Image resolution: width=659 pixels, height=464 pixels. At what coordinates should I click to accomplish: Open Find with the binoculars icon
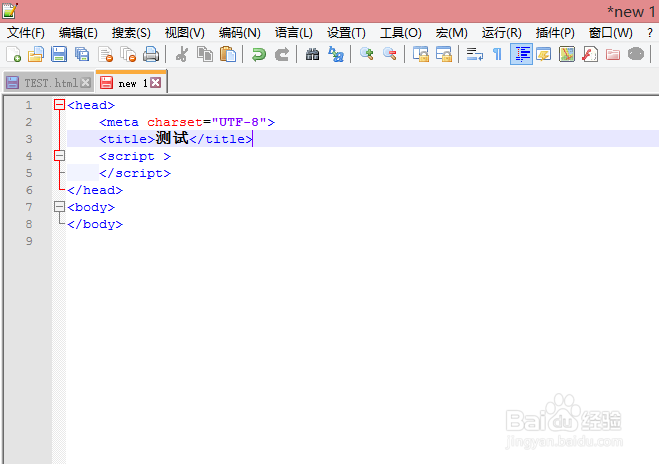click(312, 54)
